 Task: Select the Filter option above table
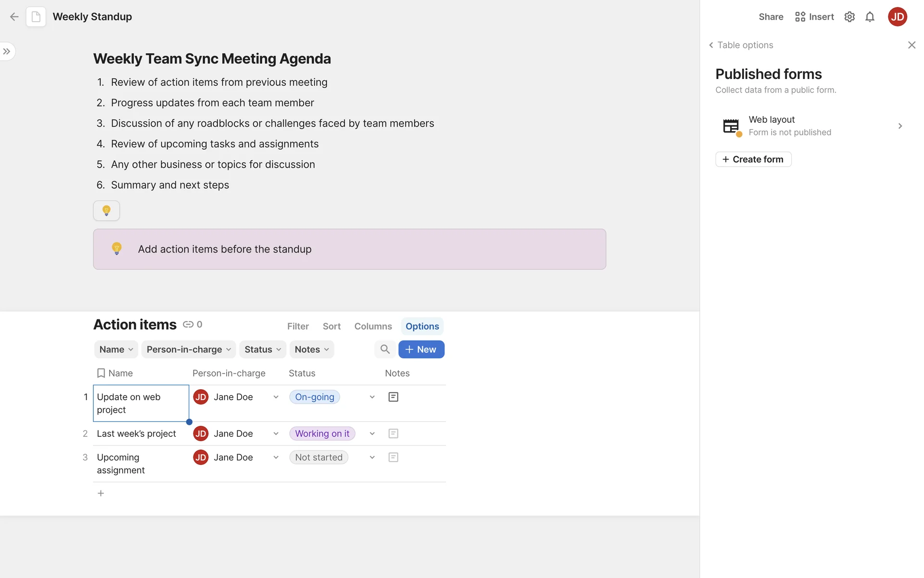pos(298,326)
